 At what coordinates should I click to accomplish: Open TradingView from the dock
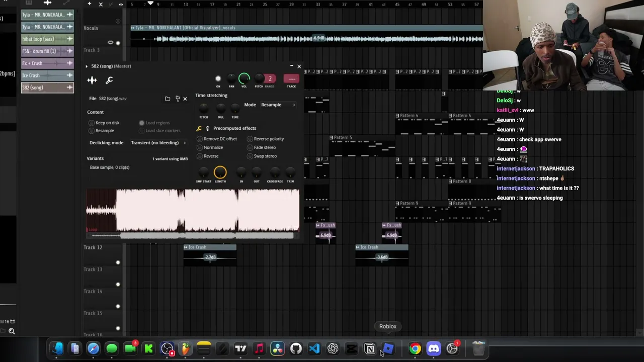[x=240, y=348]
